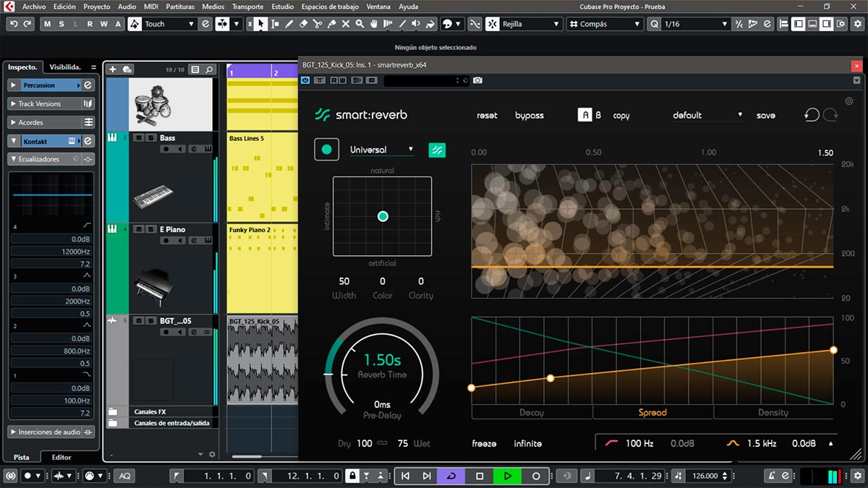Open the Proyecto menu
The height and width of the screenshot is (488, 868).
click(96, 6)
